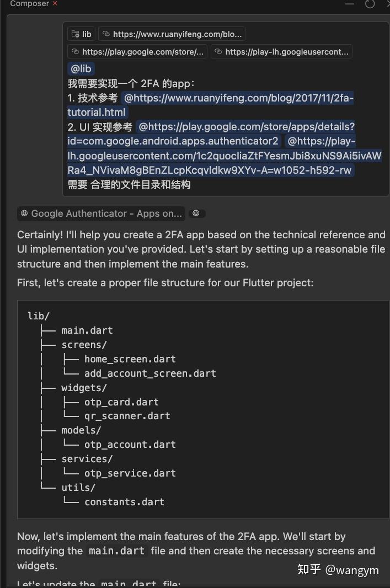Click the link icon on the ruanyifeng chip

click(x=106, y=34)
